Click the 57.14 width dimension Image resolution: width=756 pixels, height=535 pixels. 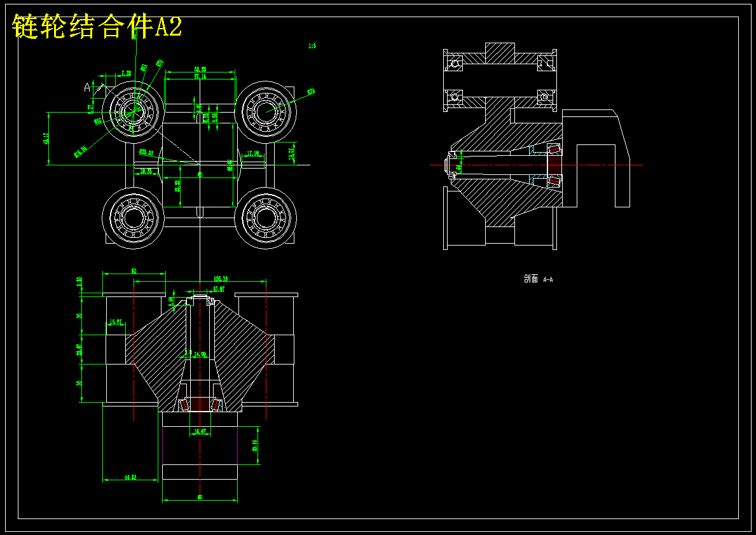(200, 77)
